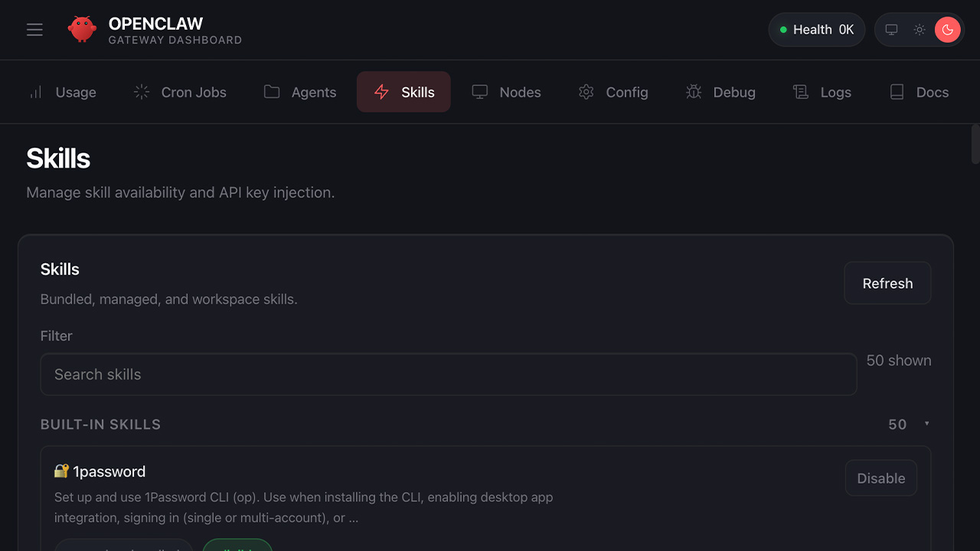Collapse the Built-in Skills section arrow
Viewport: 980px width, 551px height.
[x=926, y=424]
